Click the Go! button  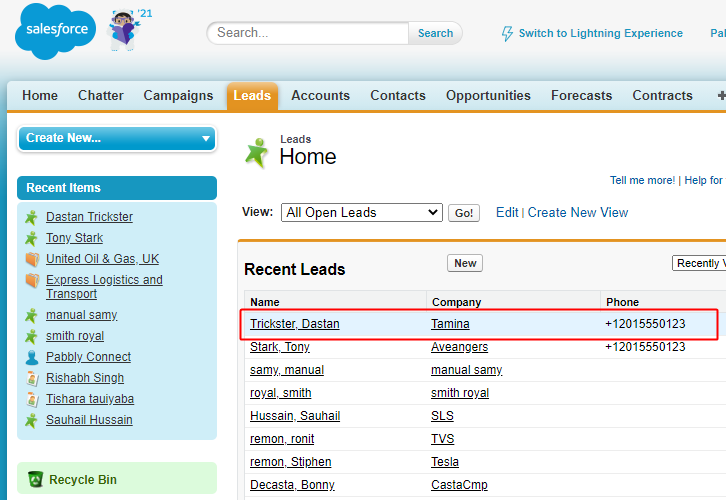[x=463, y=213]
